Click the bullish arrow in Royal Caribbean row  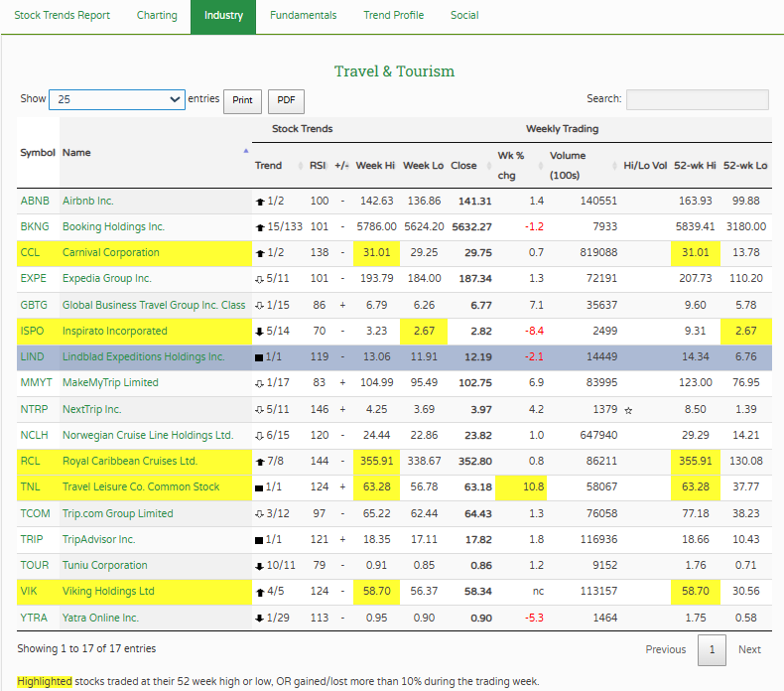tap(259, 462)
